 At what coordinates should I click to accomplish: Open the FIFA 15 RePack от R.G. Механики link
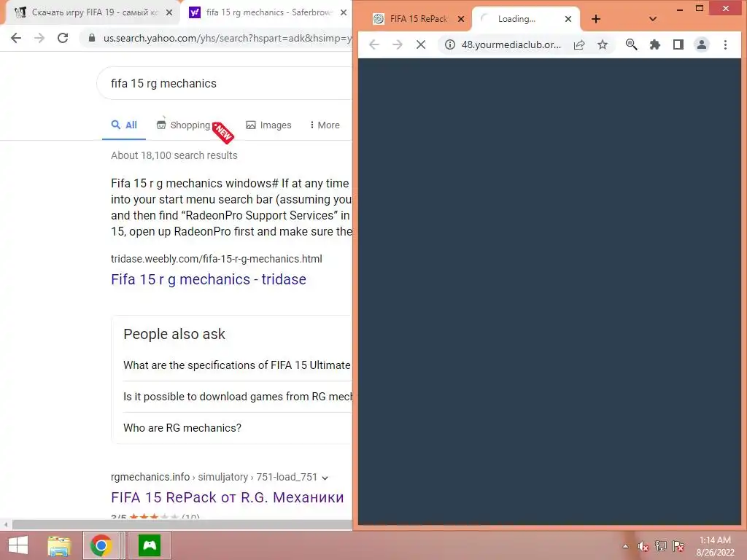228,497
